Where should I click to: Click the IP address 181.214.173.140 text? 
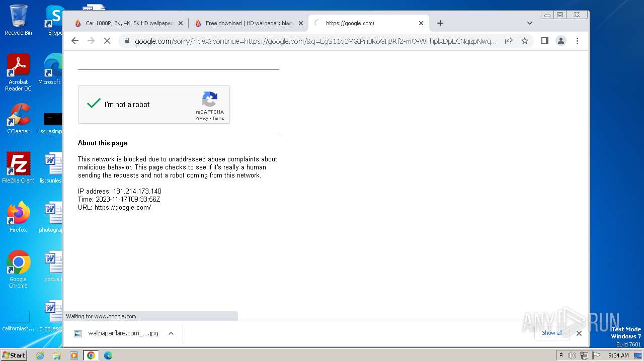pos(120,191)
